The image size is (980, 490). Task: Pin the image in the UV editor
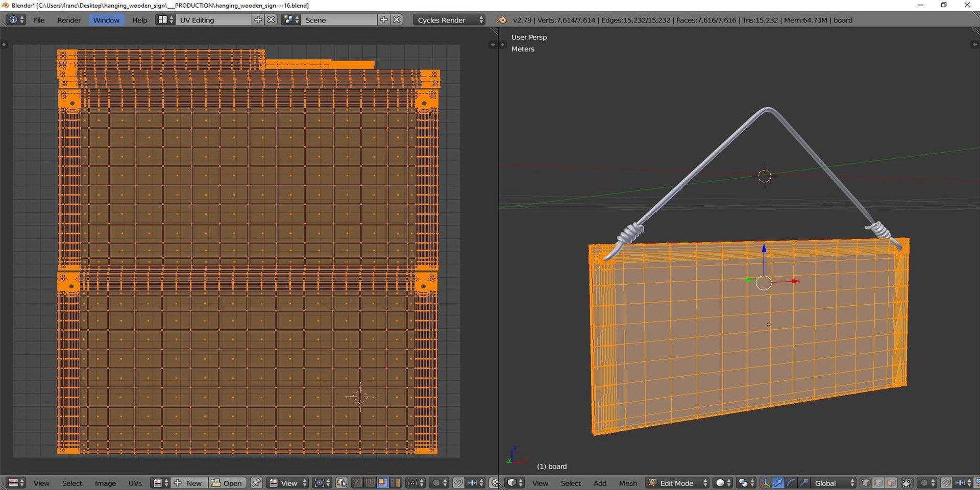pyautogui.click(x=256, y=483)
